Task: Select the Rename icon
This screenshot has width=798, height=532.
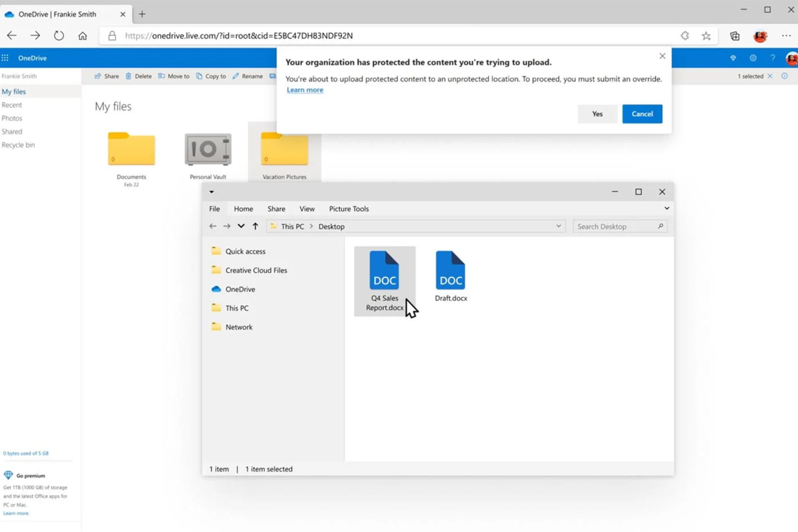Action: [235, 76]
